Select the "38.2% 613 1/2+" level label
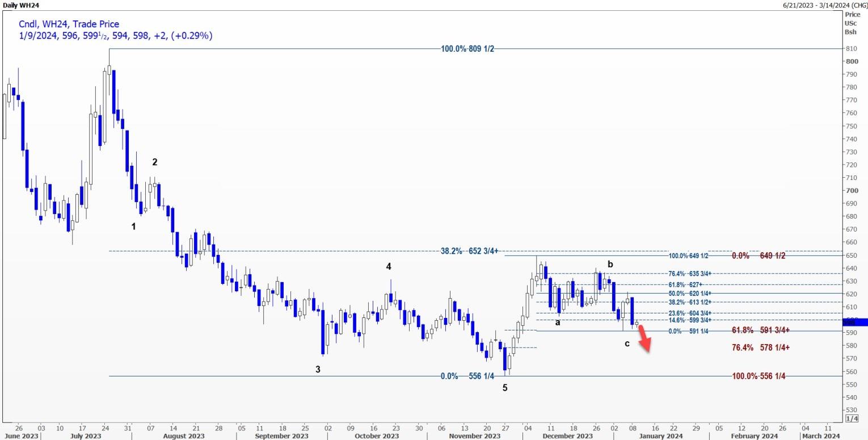 tap(690, 303)
